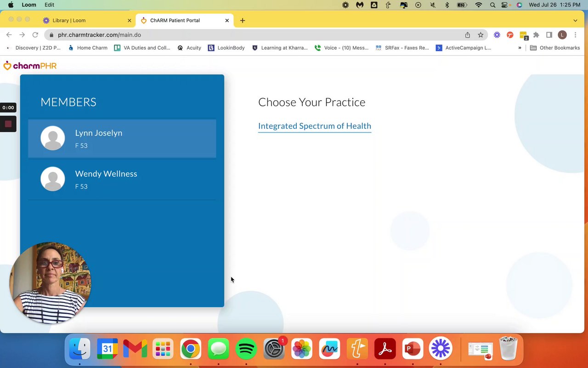View site information lock icon
The width and height of the screenshot is (588, 368).
pos(51,35)
